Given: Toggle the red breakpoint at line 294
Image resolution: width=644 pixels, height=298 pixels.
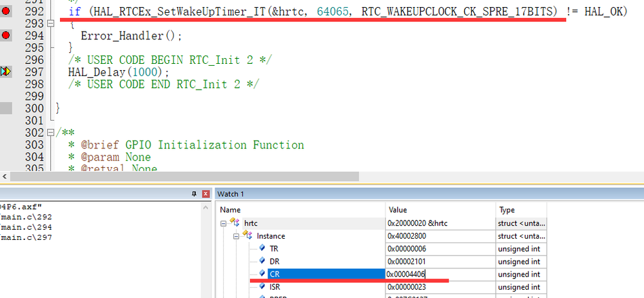Looking at the screenshot, I should 6,35.
